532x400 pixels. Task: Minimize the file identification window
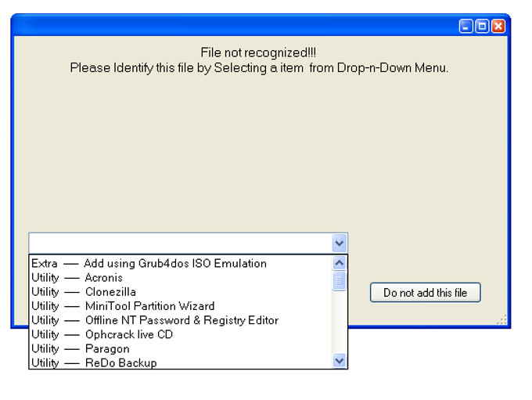[x=466, y=27]
